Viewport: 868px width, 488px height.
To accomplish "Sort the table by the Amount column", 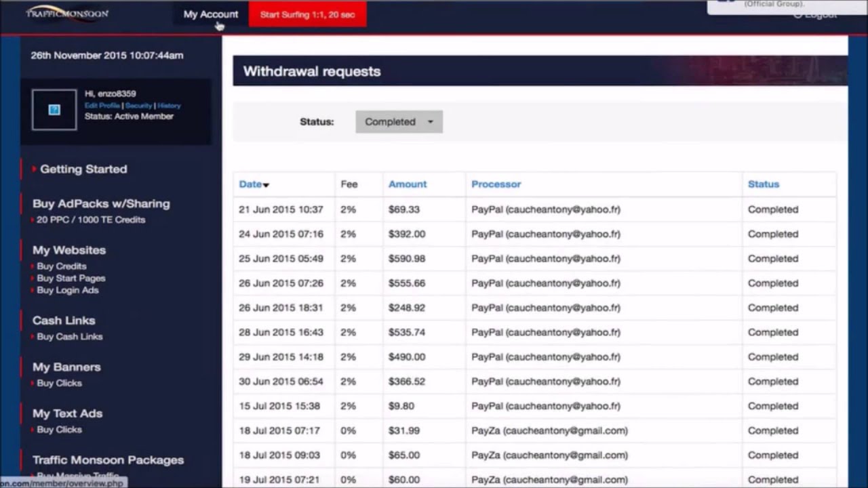I will tap(408, 184).
